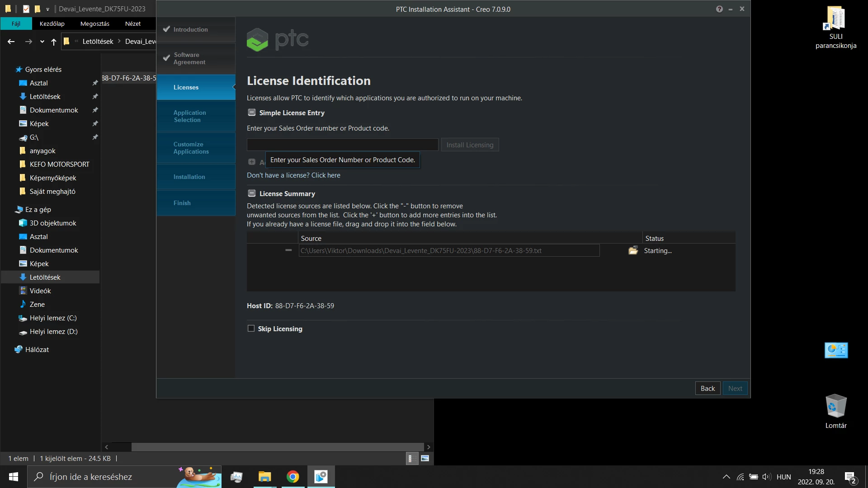
Task: Open File Explorer from the taskbar
Action: [x=264, y=477]
